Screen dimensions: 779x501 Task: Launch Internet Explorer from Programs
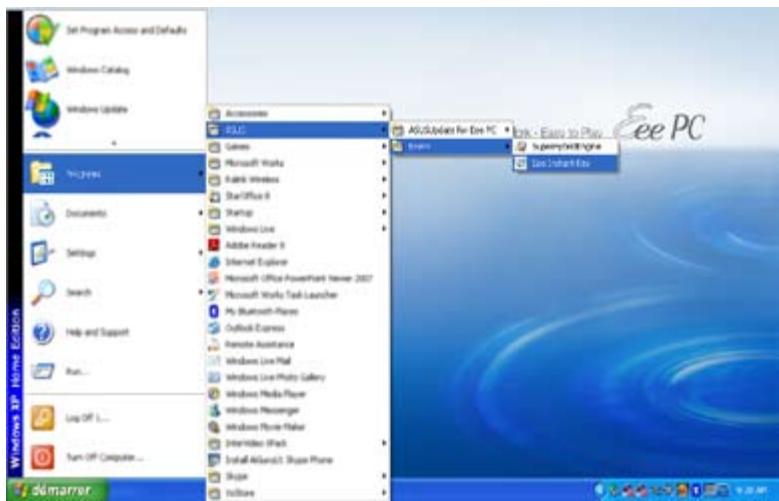(298, 262)
